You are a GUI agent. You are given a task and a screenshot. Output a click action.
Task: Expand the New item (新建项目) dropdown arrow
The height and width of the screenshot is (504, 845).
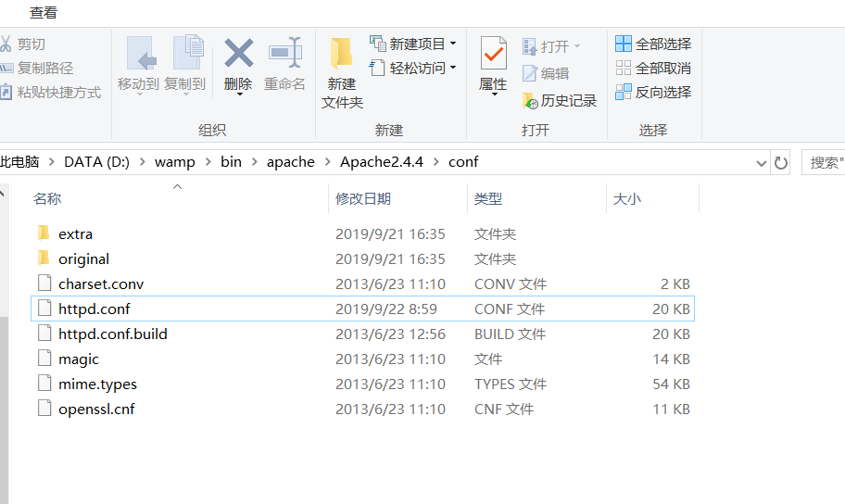coord(453,44)
